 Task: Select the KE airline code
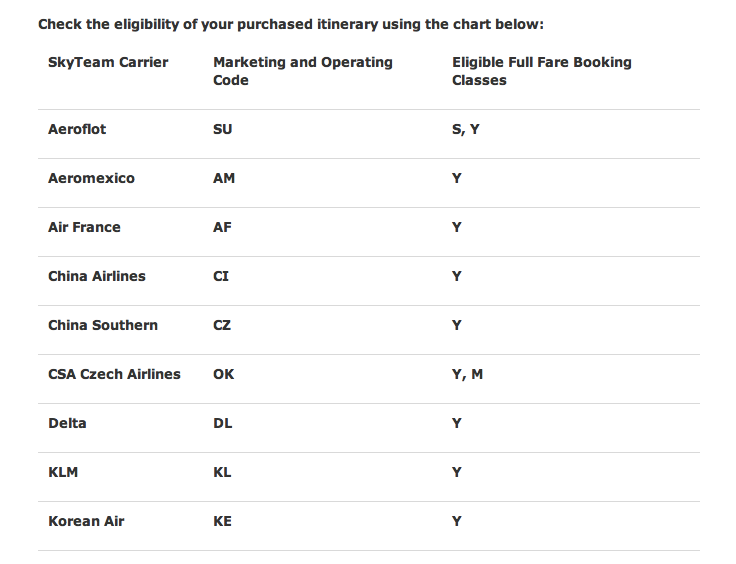coord(223,521)
